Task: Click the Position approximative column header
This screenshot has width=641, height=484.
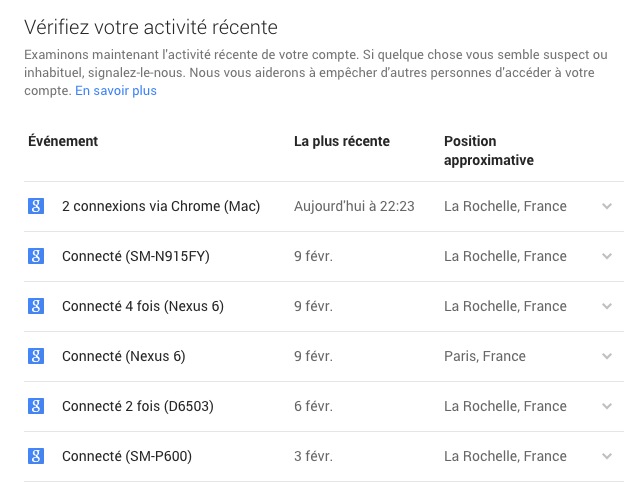Action: point(489,150)
